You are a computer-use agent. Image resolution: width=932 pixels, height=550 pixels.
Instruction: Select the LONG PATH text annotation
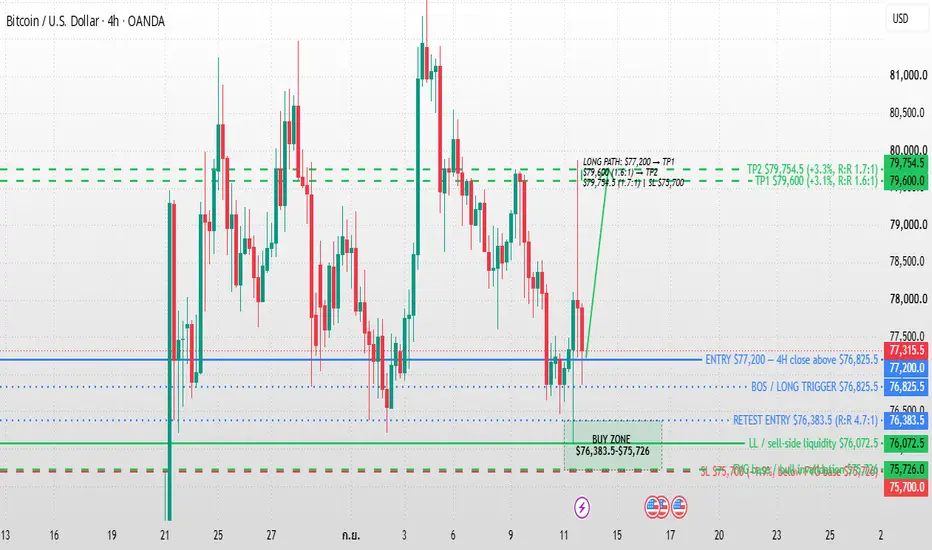633,172
